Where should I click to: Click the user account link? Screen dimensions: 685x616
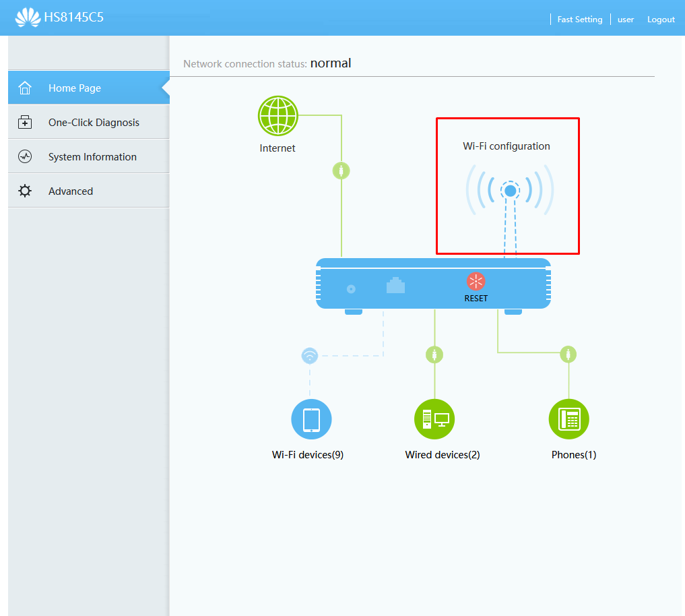point(626,20)
